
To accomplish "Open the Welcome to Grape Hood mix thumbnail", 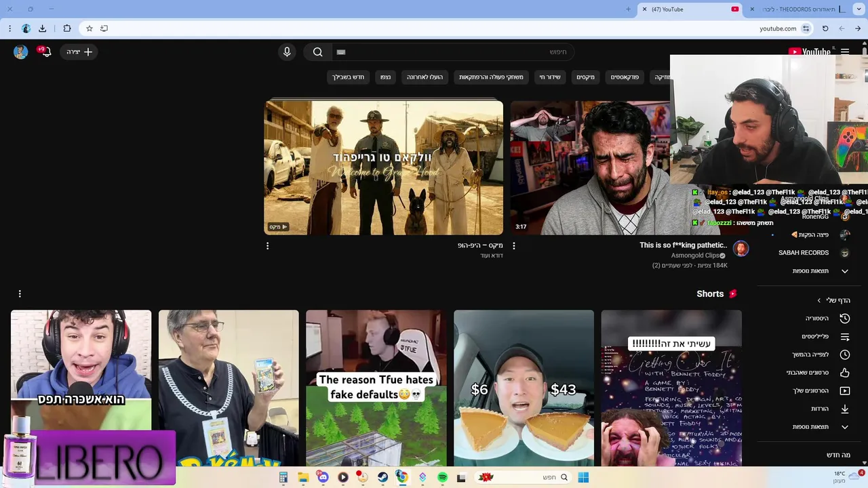I will (x=383, y=167).
